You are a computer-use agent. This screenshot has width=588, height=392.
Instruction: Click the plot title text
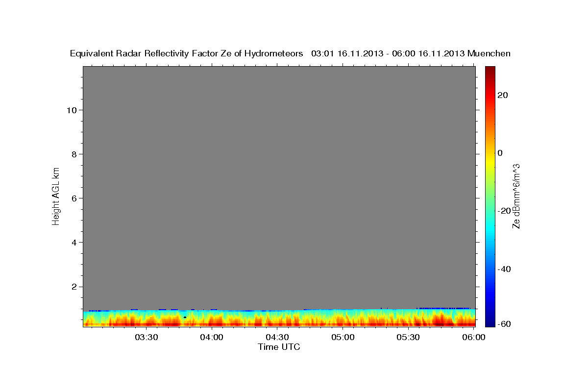click(x=290, y=53)
